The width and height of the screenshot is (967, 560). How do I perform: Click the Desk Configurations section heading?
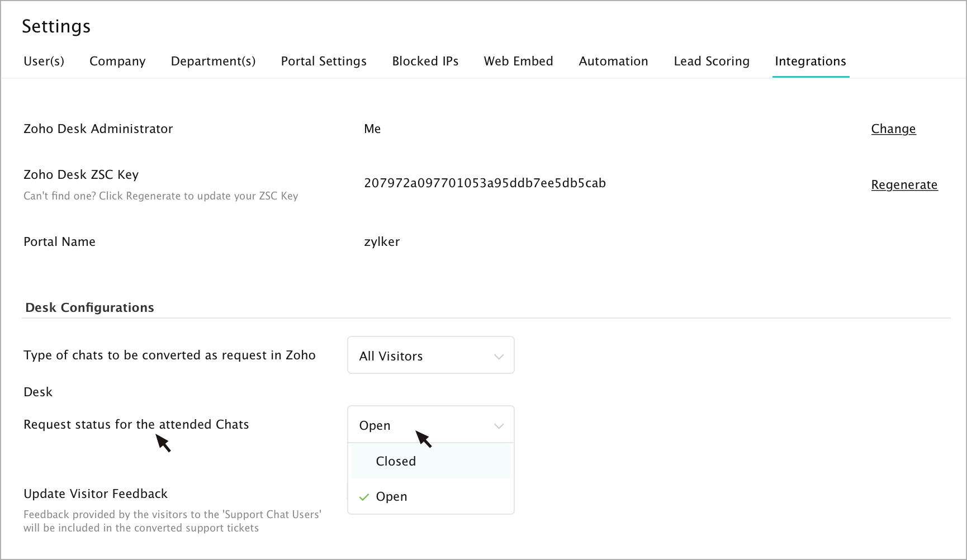pyautogui.click(x=89, y=308)
